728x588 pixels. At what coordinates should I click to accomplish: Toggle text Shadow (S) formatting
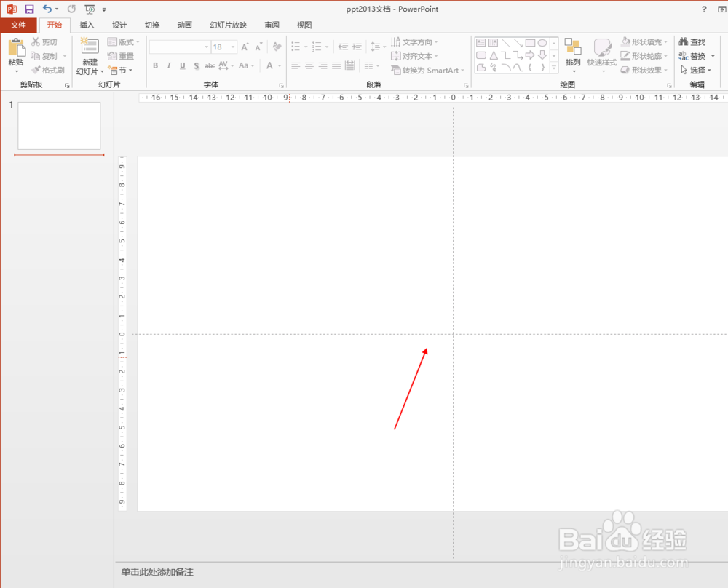(197, 65)
